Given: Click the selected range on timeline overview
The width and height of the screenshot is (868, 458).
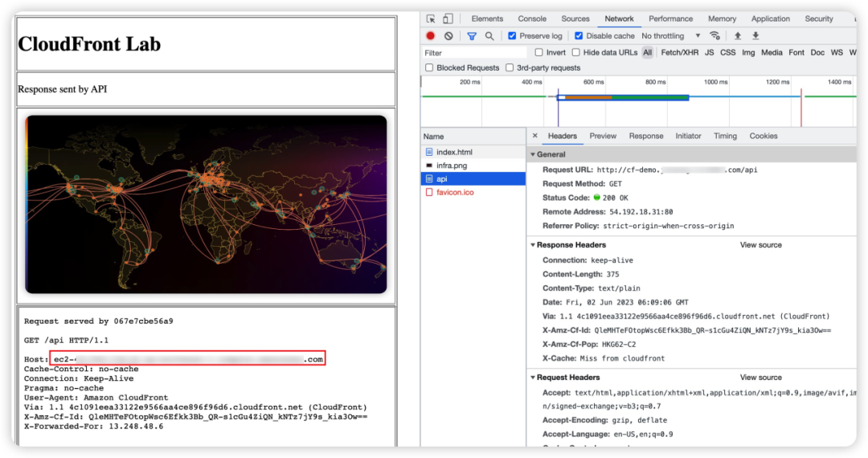Looking at the screenshot, I should [623, 98].
